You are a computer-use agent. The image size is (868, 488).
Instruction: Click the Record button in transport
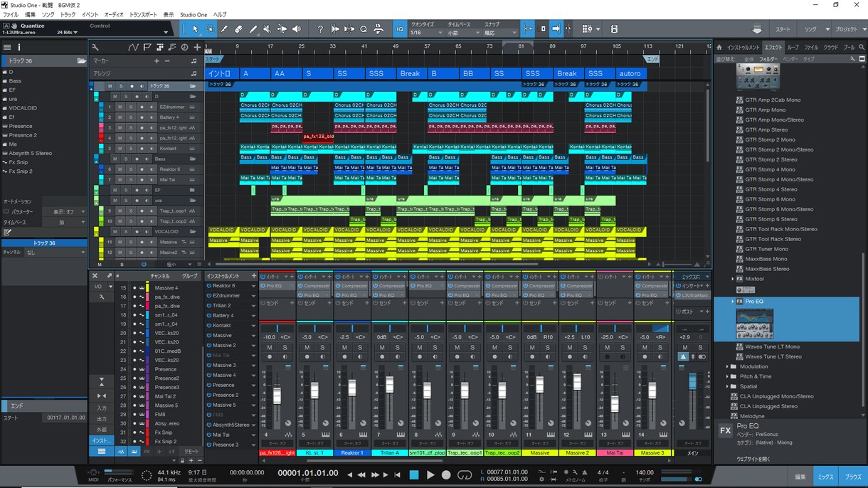coord(446,474)
